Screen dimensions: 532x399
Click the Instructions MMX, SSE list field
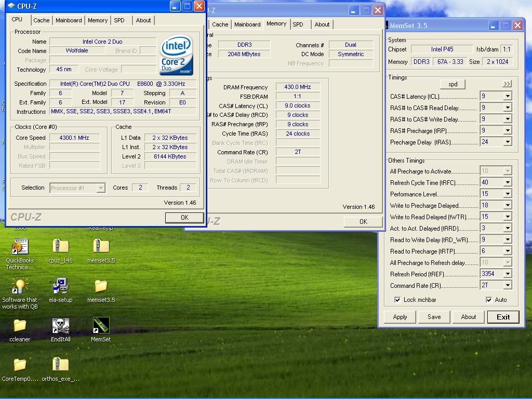click(123, 111)
